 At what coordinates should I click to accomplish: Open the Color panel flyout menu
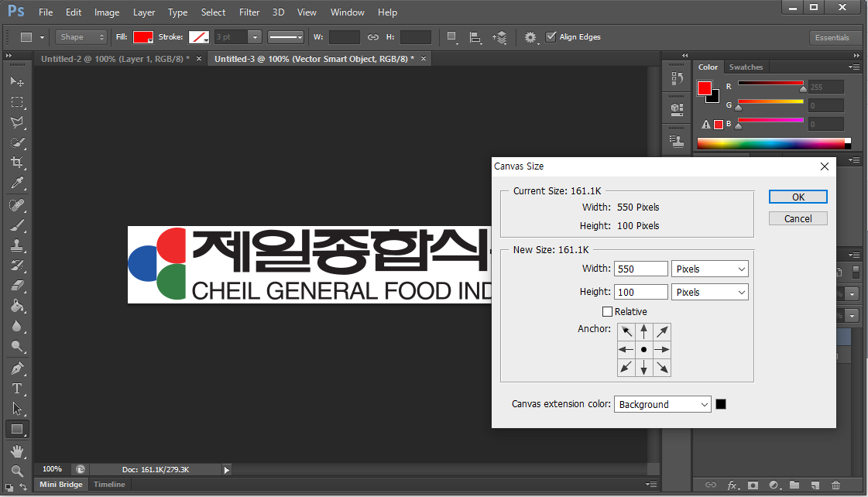854,67
